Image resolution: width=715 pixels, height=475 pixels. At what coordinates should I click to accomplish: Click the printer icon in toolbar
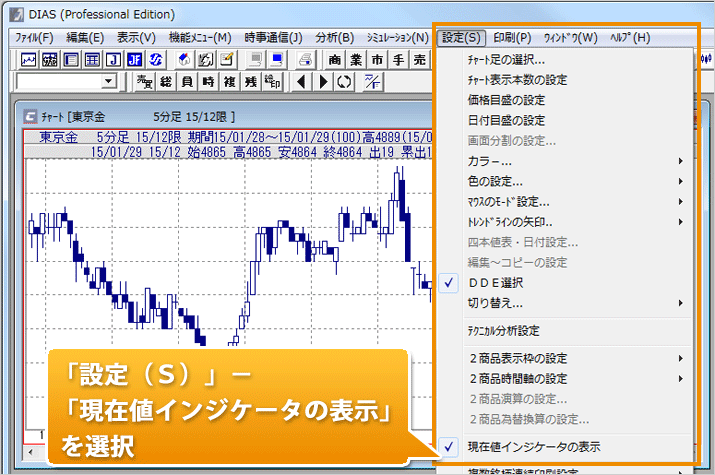click(x=307, y=59)
